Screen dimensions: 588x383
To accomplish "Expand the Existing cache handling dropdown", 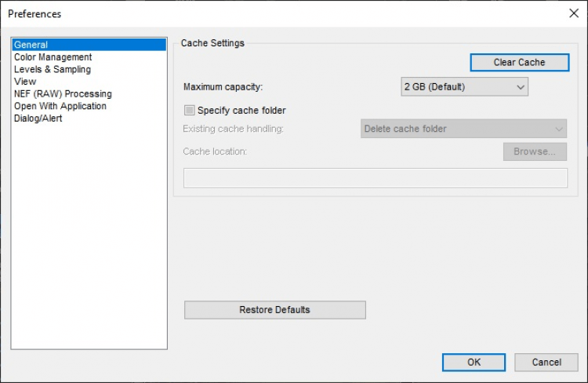I will click(x=463, y=129).
